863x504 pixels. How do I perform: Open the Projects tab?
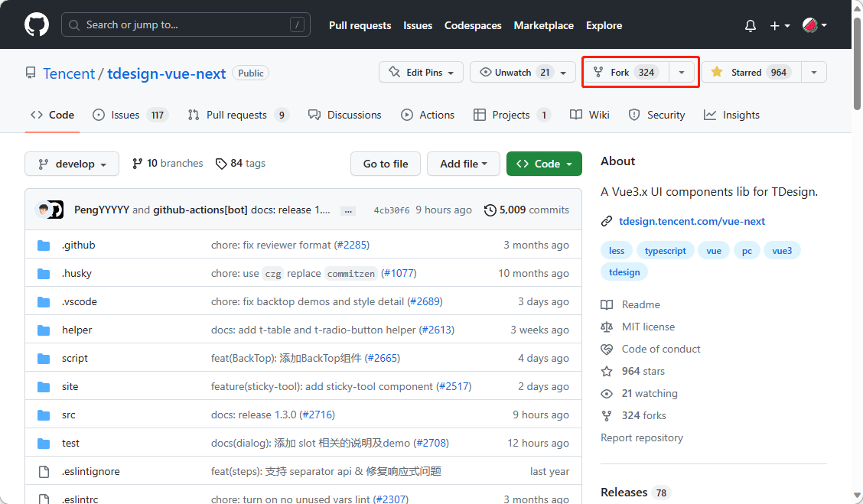tap(512, 115)
